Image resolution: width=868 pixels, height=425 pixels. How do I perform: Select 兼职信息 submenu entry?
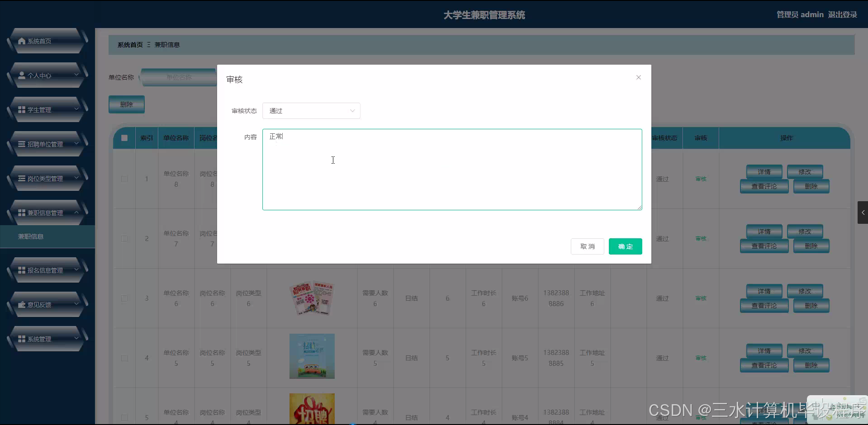coord(31,236)
